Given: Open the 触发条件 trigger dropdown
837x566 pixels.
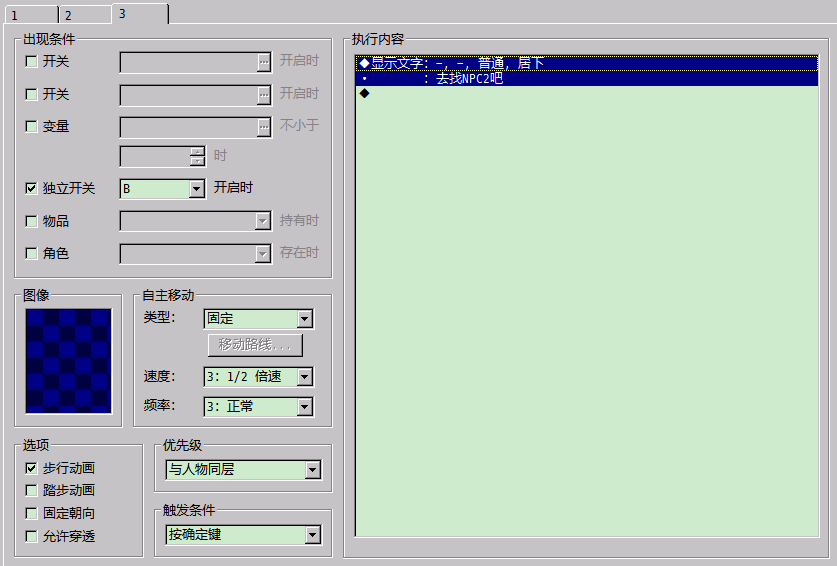Looking at the screenshot, I should tap(313, 535).
